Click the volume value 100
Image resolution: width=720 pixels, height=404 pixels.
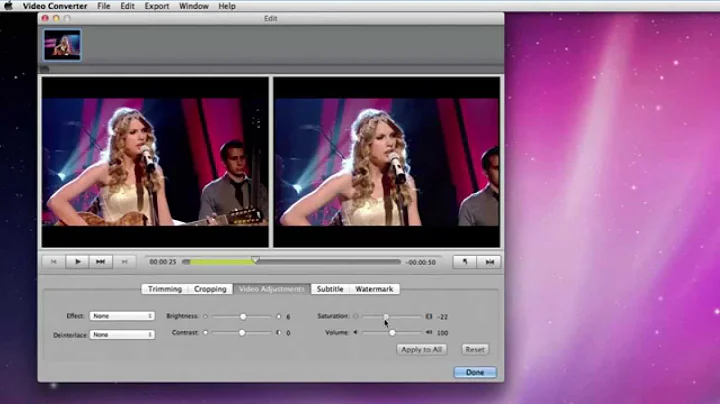[443, 333]
